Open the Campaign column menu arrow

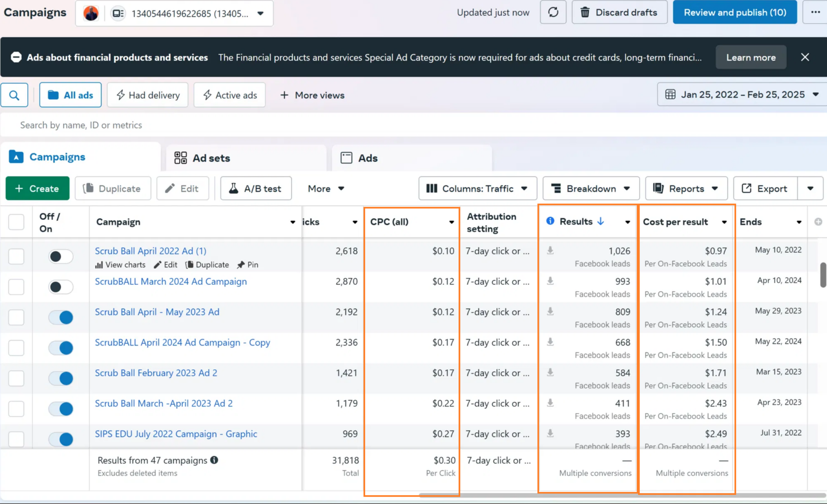click(293, 222)
